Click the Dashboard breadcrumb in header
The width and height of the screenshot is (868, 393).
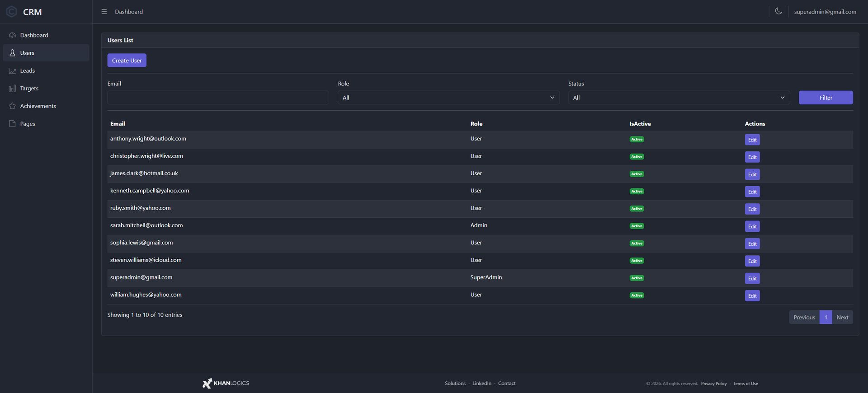click(129, 12)
